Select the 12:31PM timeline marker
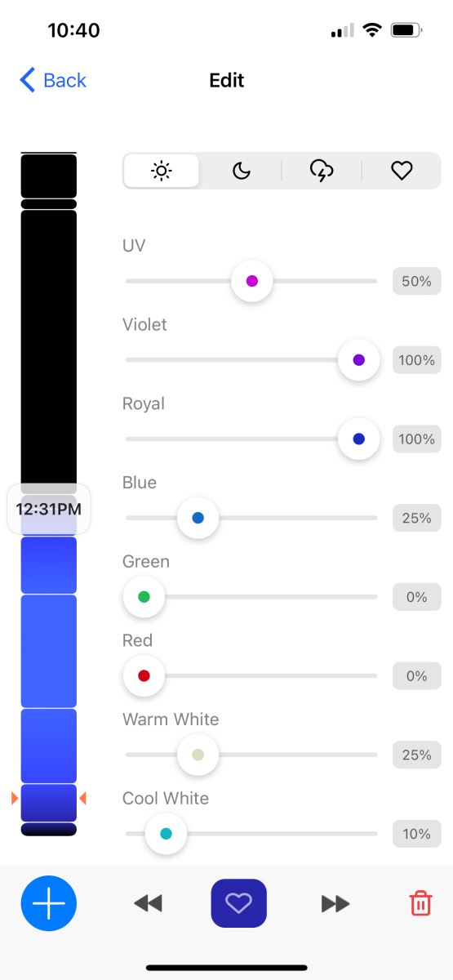The image size is (453, 980). [49, 510]
